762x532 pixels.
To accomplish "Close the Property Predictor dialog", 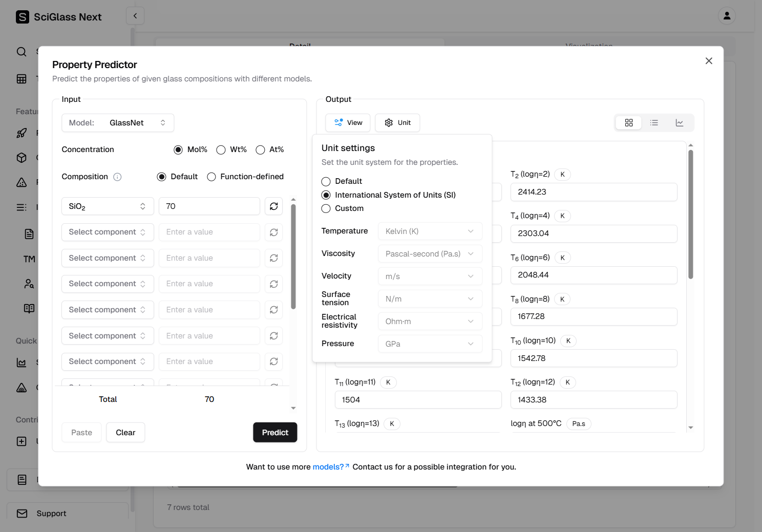I will pyautogui.click(x=709, y=61).
